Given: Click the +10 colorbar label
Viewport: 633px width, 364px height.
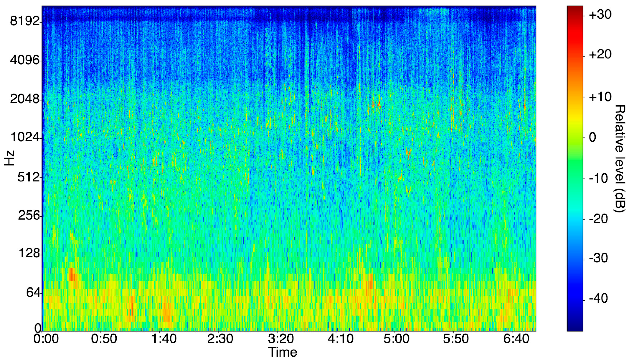Looking at the screenshot, I should coord(600,97).
